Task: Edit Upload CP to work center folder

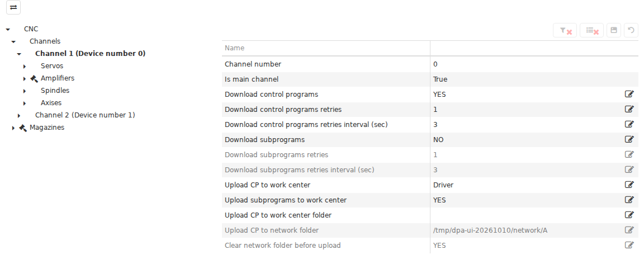Action: click(629, 215)
